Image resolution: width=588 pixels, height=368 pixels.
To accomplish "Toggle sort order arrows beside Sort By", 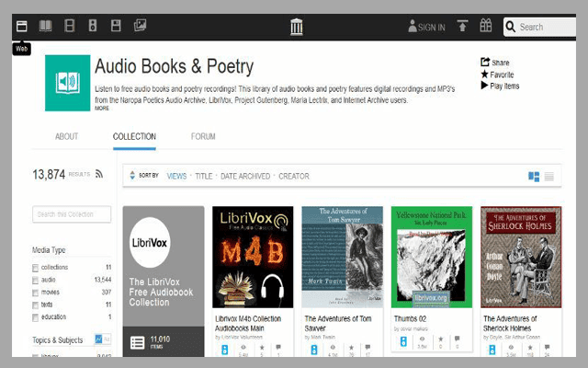I will (x=132, y=176).
